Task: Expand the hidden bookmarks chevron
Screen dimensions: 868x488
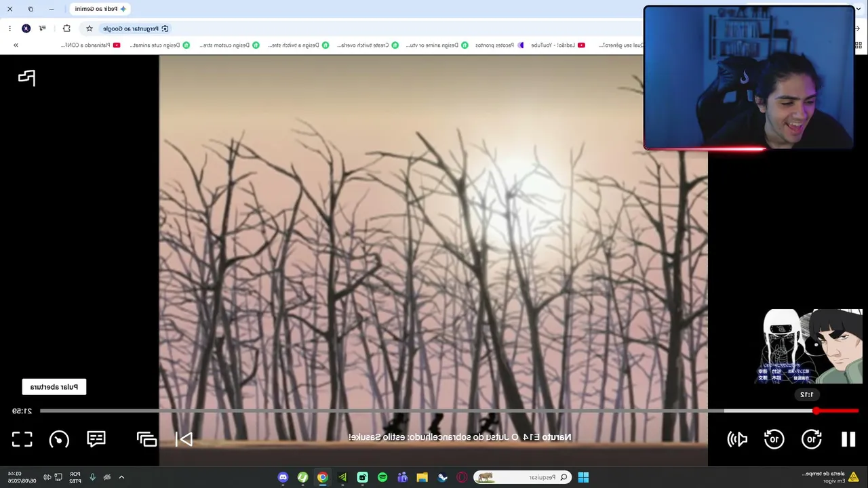Action: [16, 45]
